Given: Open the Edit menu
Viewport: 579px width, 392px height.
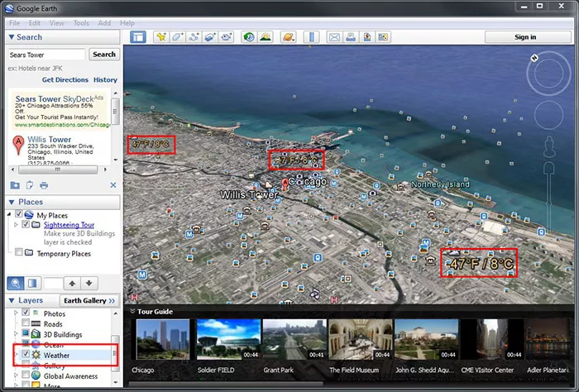Looking at the screenshot, I should pos(35,23).
